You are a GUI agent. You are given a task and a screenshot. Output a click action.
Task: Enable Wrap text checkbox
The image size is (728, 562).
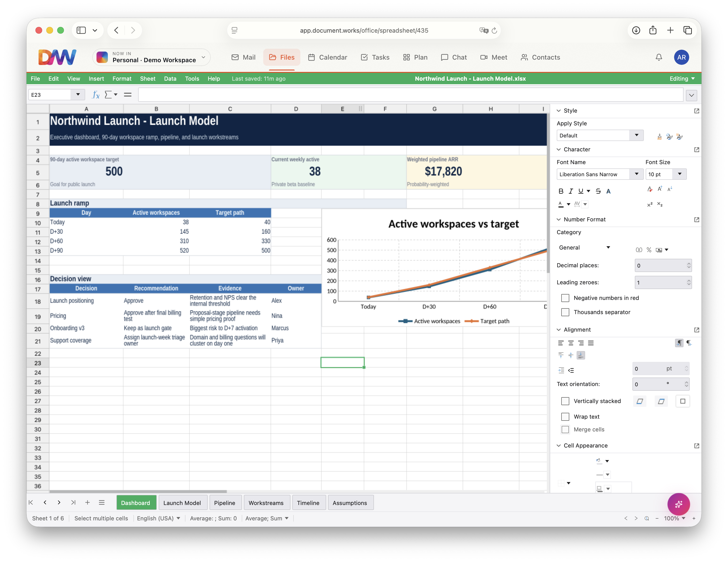(x=565, y=417)
